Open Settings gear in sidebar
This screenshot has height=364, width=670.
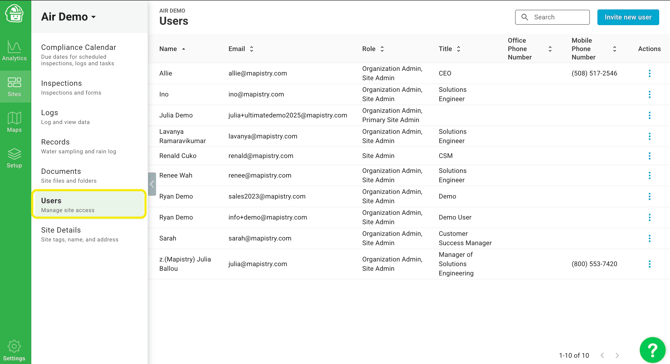pos(14,350)
